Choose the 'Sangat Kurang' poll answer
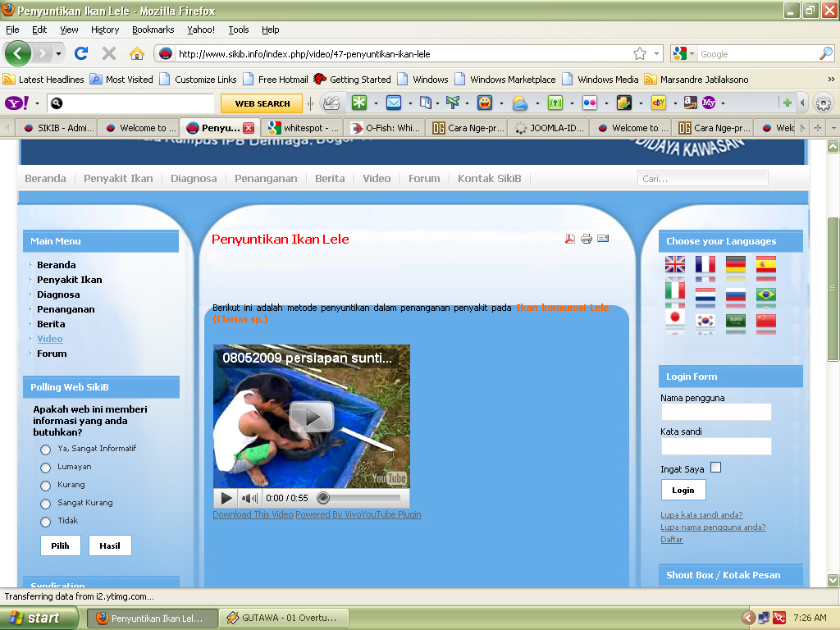The width and height of the screenshot is (840, 630). point(45,503)
